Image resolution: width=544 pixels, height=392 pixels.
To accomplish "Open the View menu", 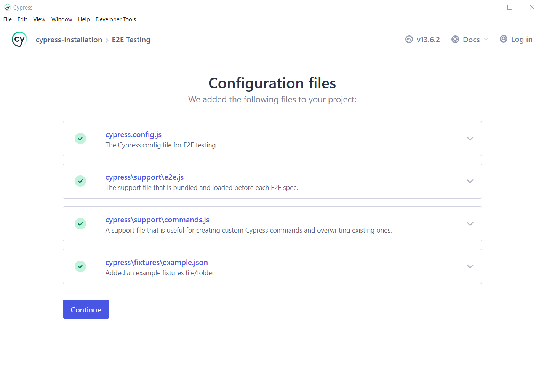I will 39,19.
